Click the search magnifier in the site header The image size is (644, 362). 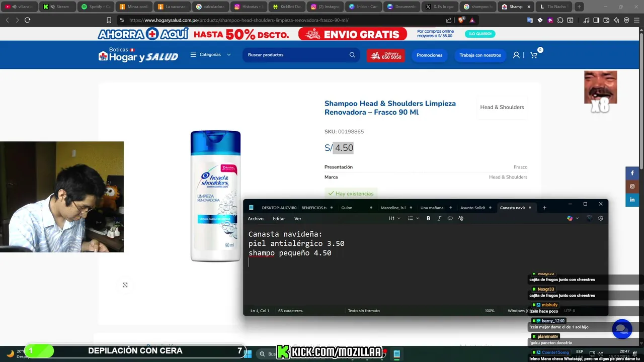[x=352, y=55]
